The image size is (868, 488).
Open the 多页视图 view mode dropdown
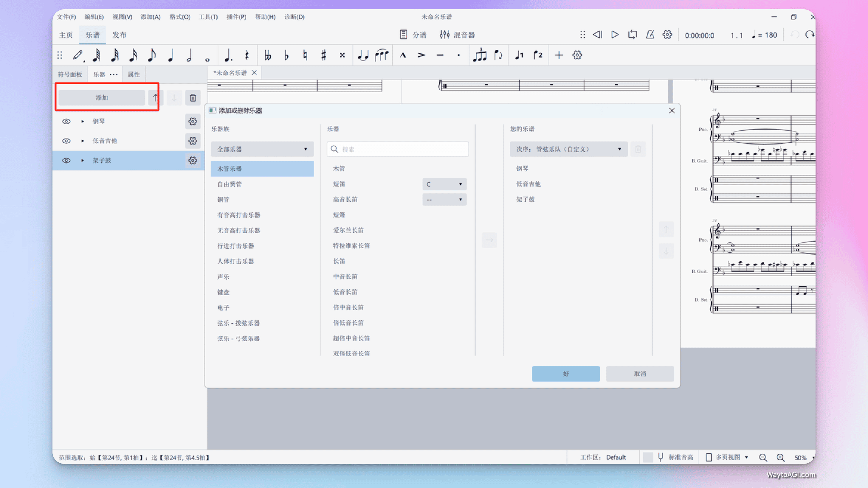[x=728, y=457]
